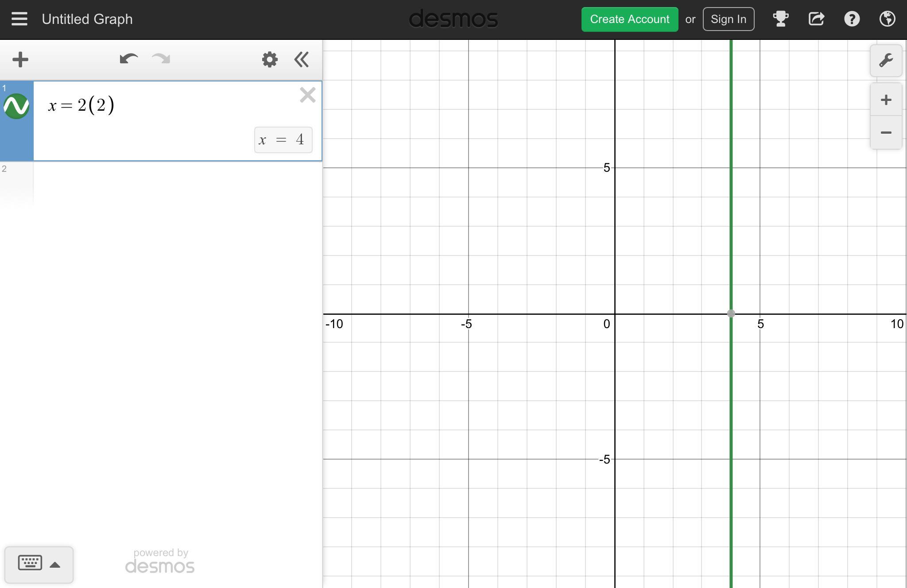Undo the last expression edit
Image resolution: width=907 pixels, height=588 pixels.
coord(128,59)
